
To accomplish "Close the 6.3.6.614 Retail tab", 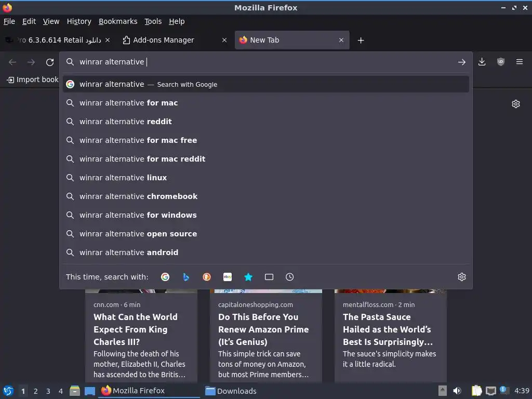I will pos(107,40).
